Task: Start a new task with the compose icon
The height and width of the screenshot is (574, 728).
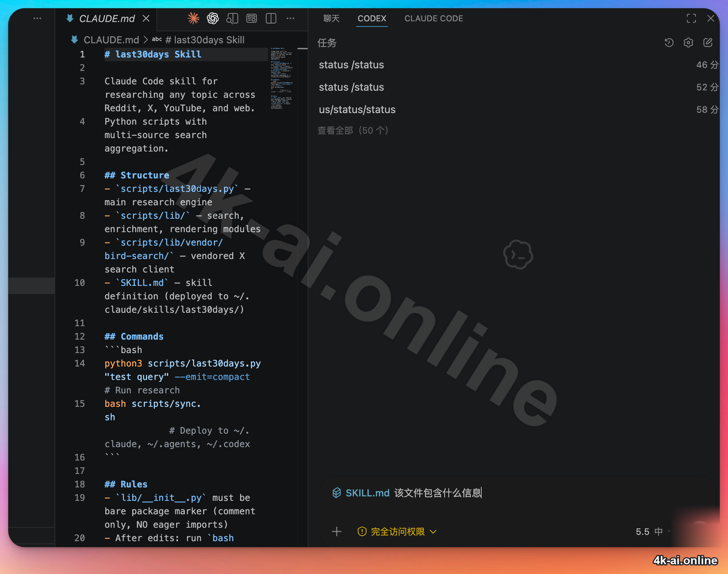Action: 708,43
